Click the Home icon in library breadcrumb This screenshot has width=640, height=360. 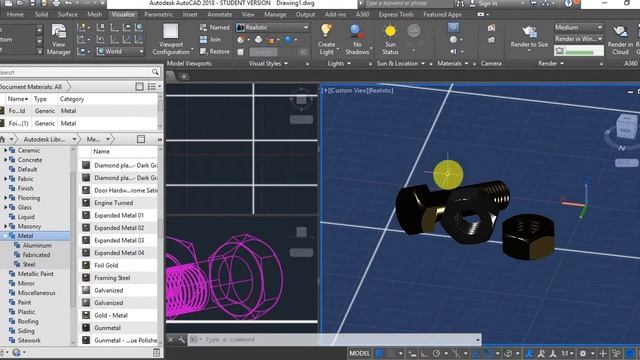point(2,139)
